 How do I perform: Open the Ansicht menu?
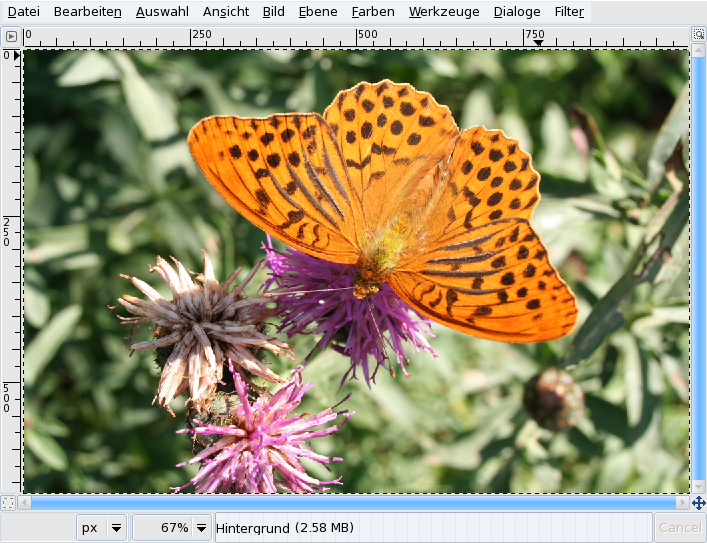[226, 12]
